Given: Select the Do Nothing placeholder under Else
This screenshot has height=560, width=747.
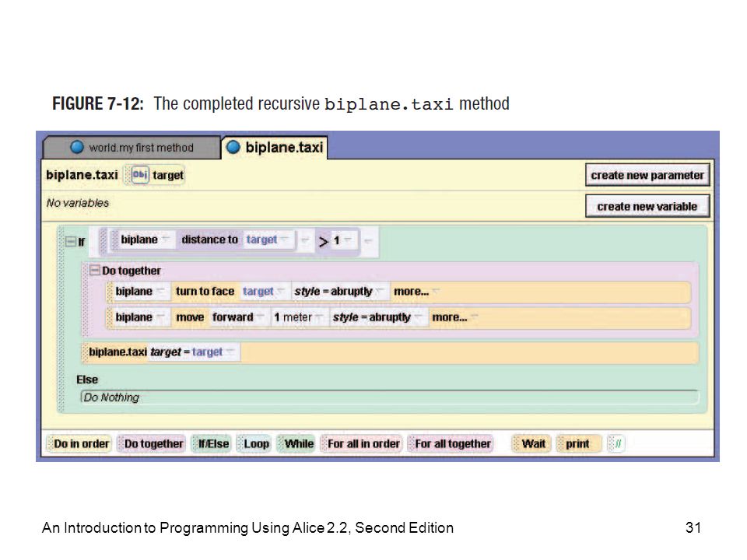Looking at the screenshot, I should pos(390,397).
